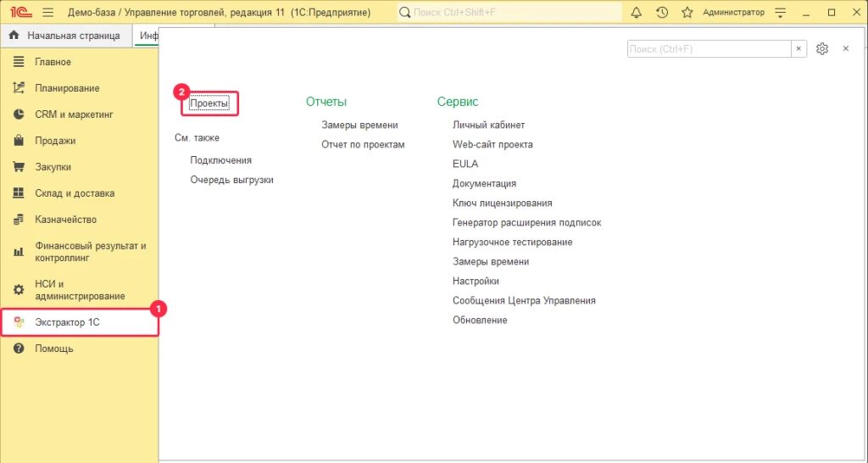Open the Проекты link

[209, 103]
